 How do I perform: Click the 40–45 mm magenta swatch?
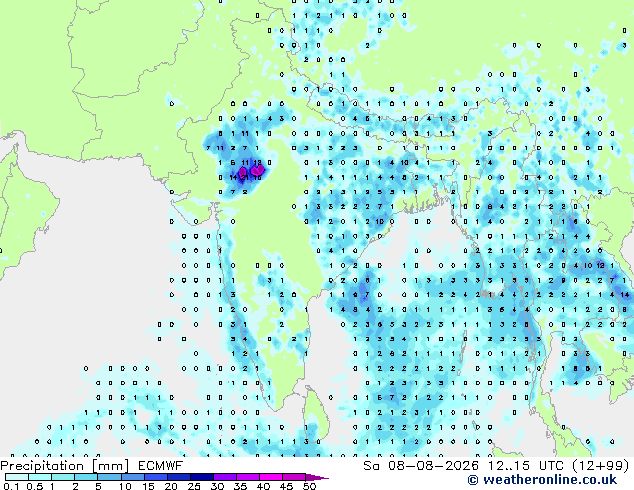pyautogui.click(x=270, y=477)
